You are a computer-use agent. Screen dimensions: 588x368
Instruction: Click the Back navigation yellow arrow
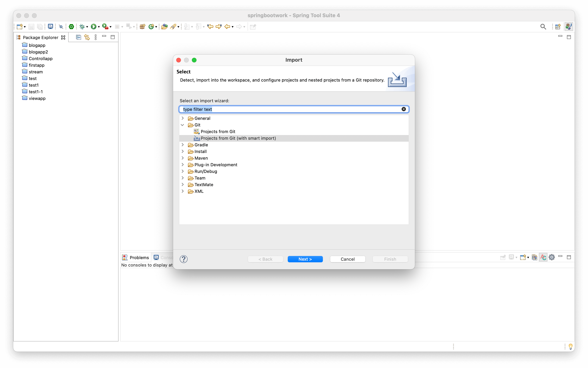click(227, 27)
